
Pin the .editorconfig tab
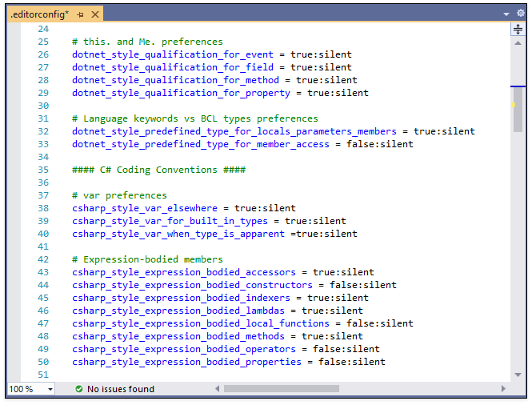coord(80,14)
